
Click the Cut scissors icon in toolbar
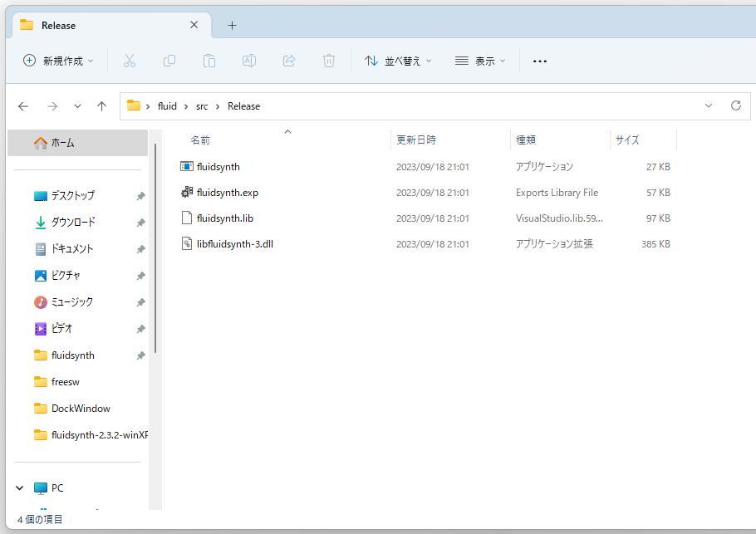tap(129, 61)
